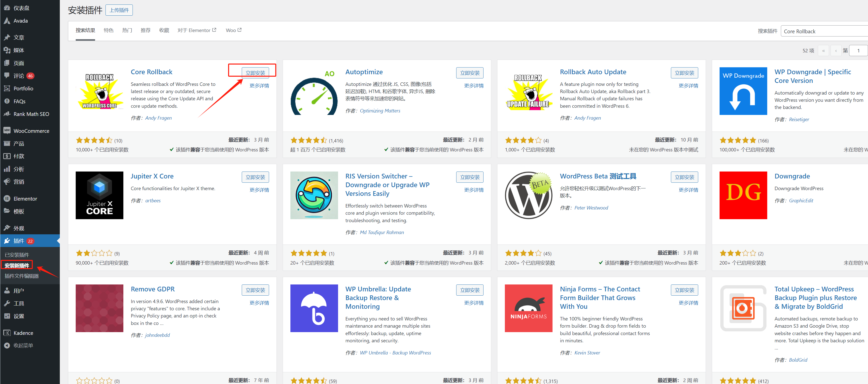Click the Jupiter X Core plugin thumbnail

[99, 195]
